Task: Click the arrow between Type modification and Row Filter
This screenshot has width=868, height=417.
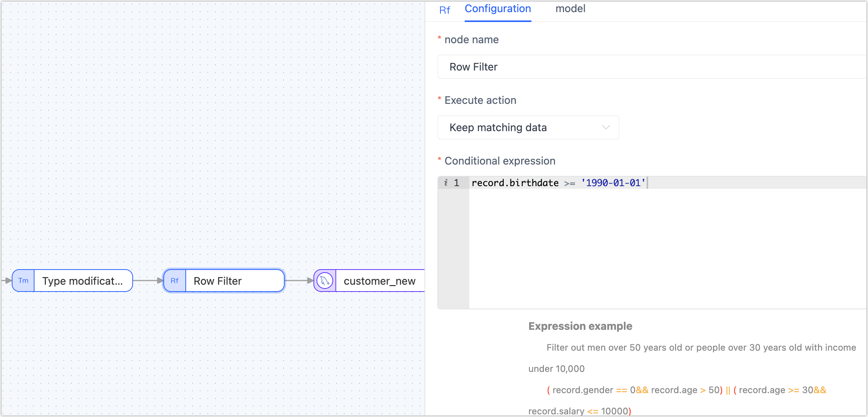Action: [x=148, y=281]
